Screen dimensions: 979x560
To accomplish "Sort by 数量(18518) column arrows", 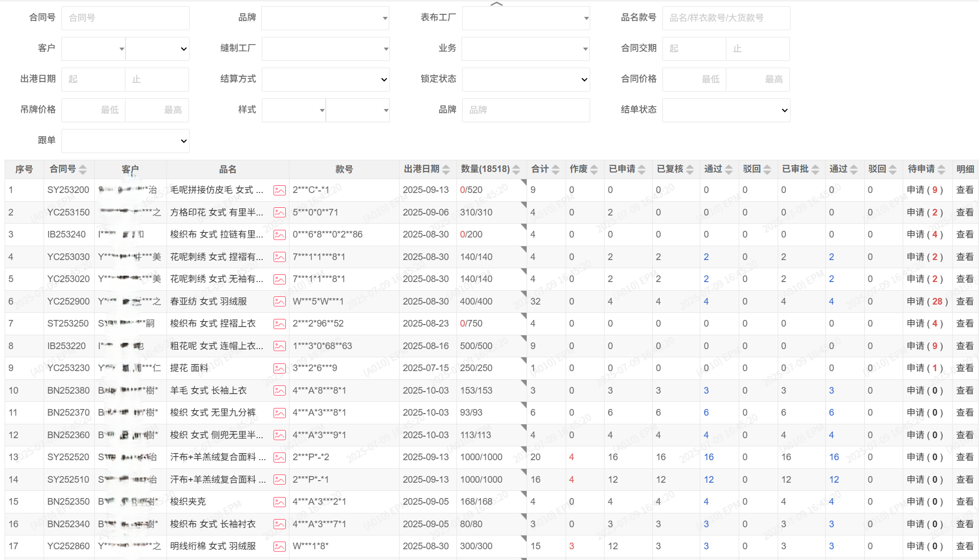I will tap(516, 169).
